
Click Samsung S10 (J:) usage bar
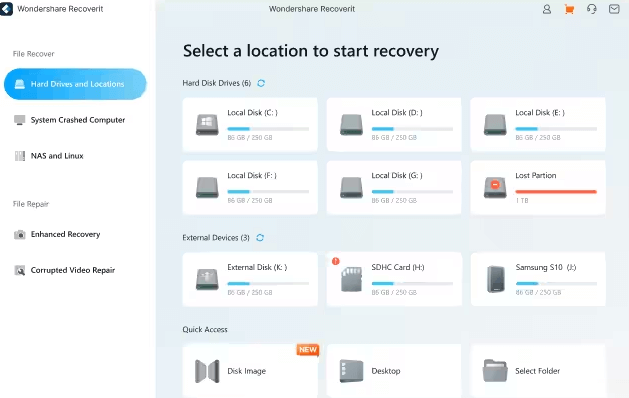tap(556, 284)
